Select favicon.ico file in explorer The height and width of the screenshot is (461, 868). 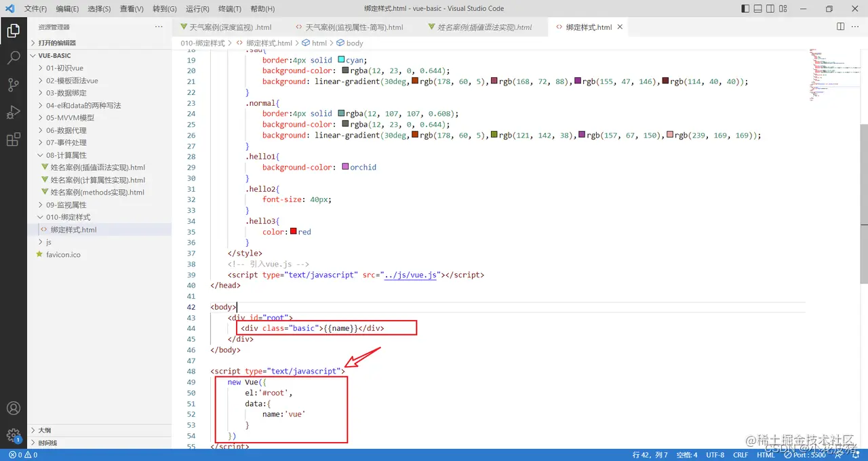63,254
